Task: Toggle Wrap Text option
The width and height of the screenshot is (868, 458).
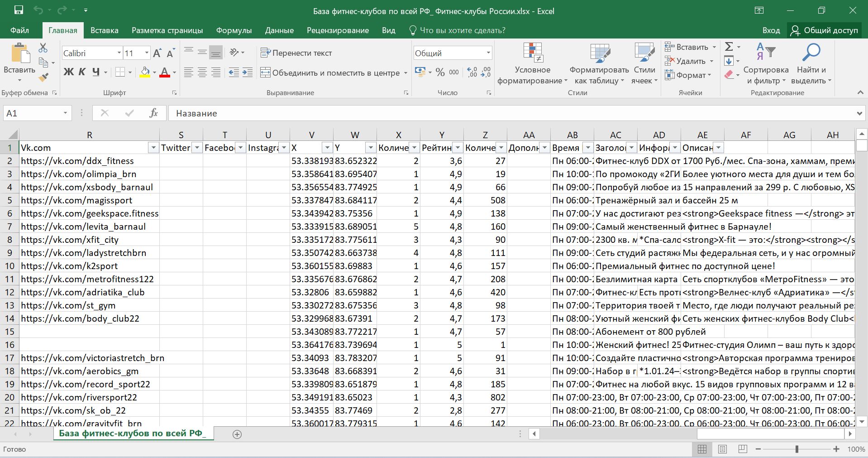Action: 296,53
